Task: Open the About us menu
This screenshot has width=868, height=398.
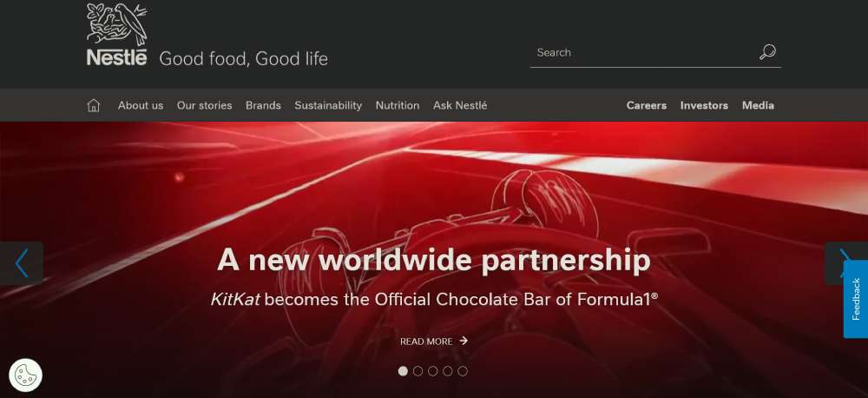Action: point(141,105)
